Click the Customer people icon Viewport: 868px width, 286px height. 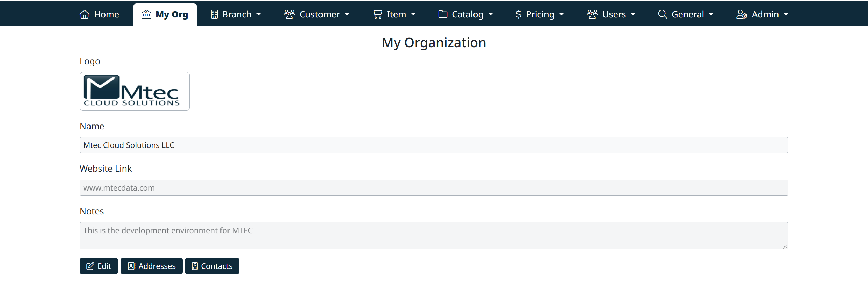click(x=289, y=14)
